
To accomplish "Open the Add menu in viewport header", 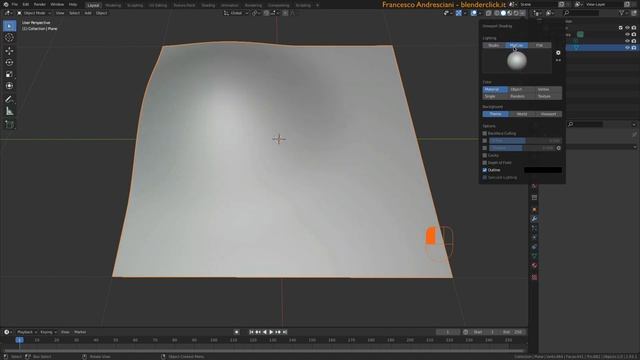I will point(88,13).
